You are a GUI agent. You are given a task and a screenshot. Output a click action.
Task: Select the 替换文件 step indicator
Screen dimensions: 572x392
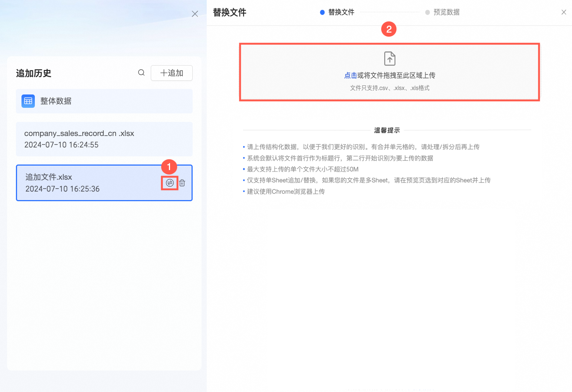337,12
